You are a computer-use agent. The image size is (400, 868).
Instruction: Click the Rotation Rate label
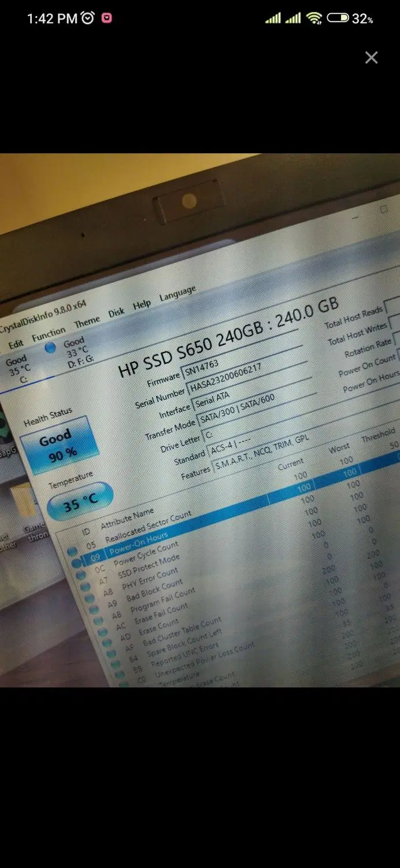pos(368,348)
